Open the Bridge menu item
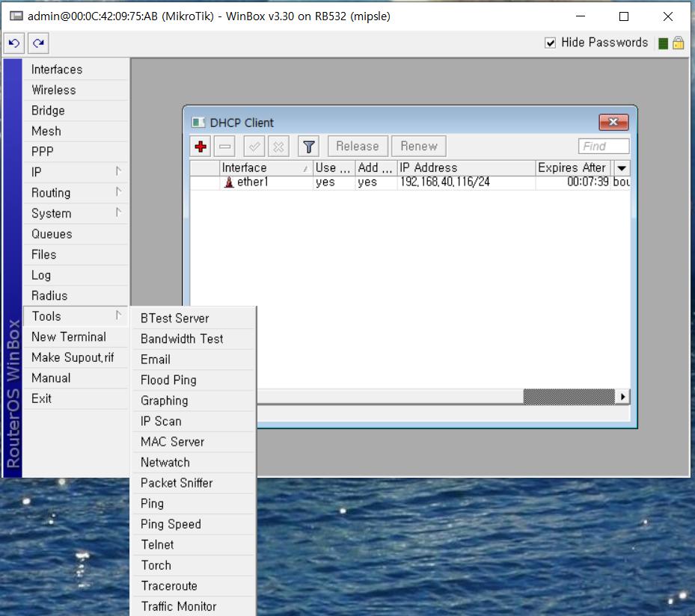Image resolution: width=695 pixels, height=616 pixels. (76, 111)
